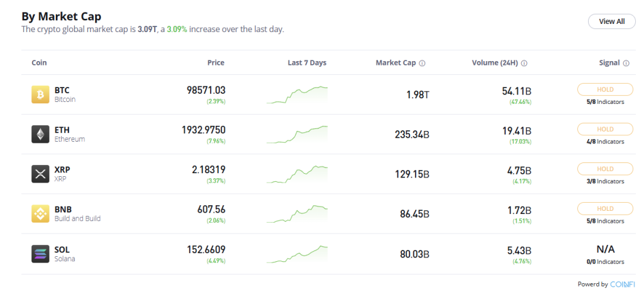Screen dimensions: 644x299
Task: Click the 5.43B volume value
Action: click(x=519, y=251)
